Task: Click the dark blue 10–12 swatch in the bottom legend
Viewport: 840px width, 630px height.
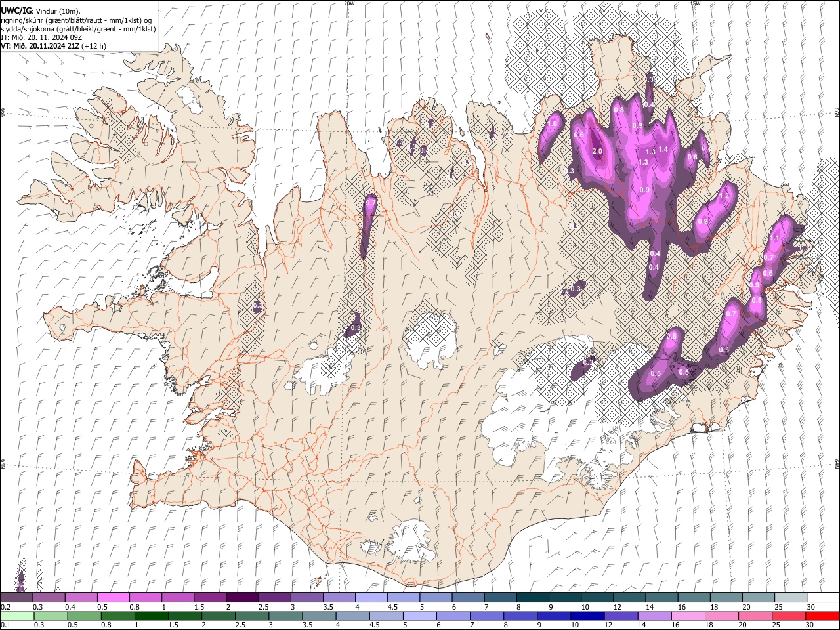Action: pyautogui.click(x=587, y=616)
